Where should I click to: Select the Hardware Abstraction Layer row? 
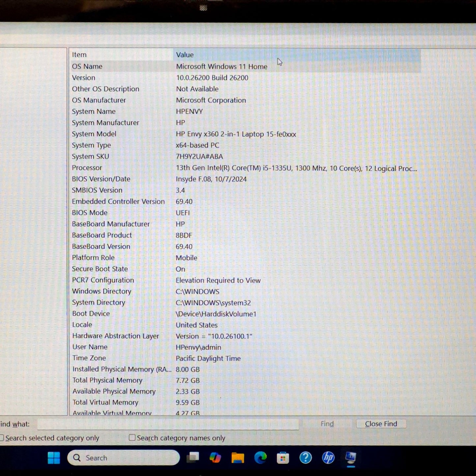click(x=245, y=336)
